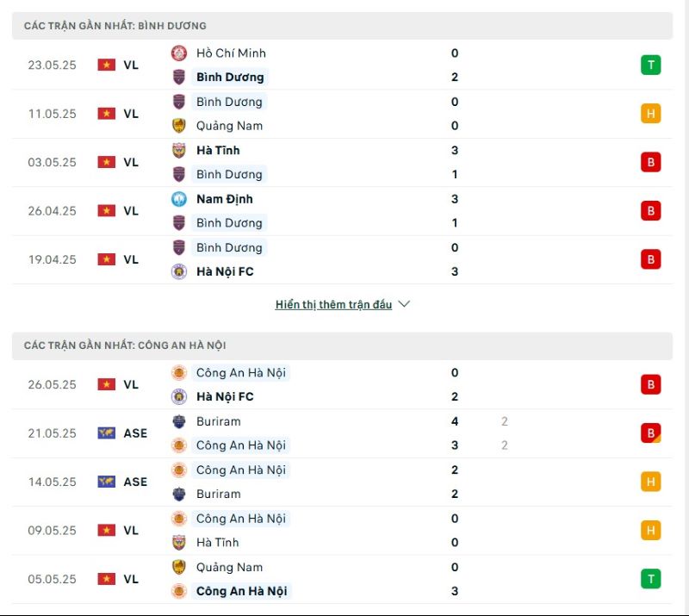Viewport: 689px width, 616px height.
Task: Click the red B badge on 26.05.25
Action: [x=650, y=385]
